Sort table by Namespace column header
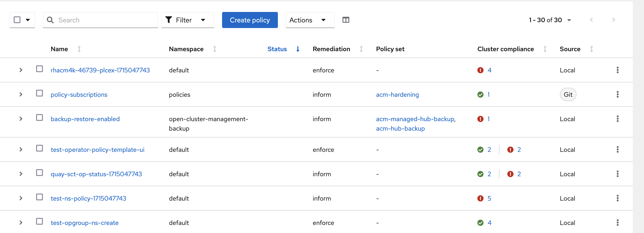 coord(186,49)
